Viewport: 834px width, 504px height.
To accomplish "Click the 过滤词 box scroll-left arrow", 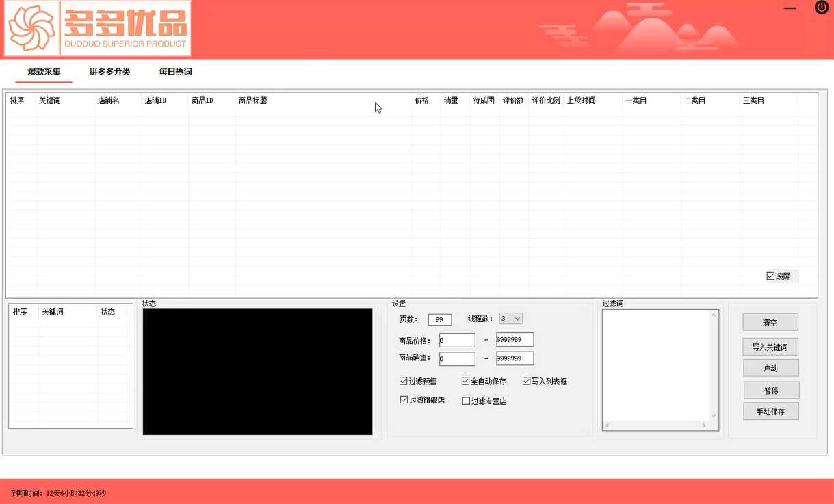I will [608, 425].
